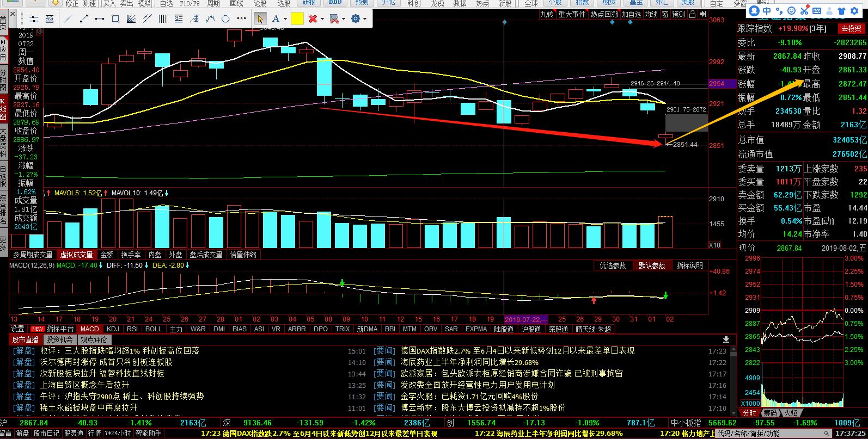This screenshot has width=868, height=439.
Task: Select the ray-with-levels drawing tool
Action: (194, 18)
